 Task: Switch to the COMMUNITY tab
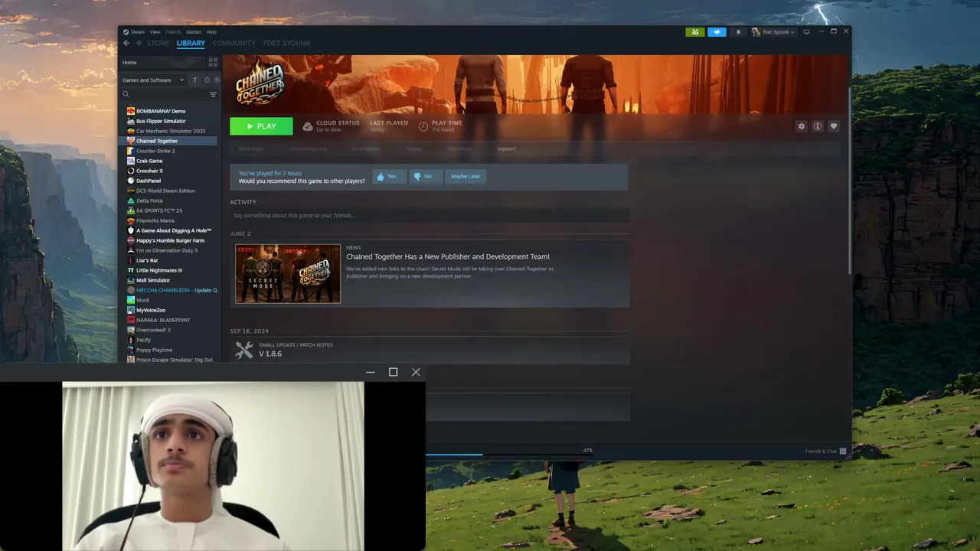pyautogui.click(x=234, y=43)
